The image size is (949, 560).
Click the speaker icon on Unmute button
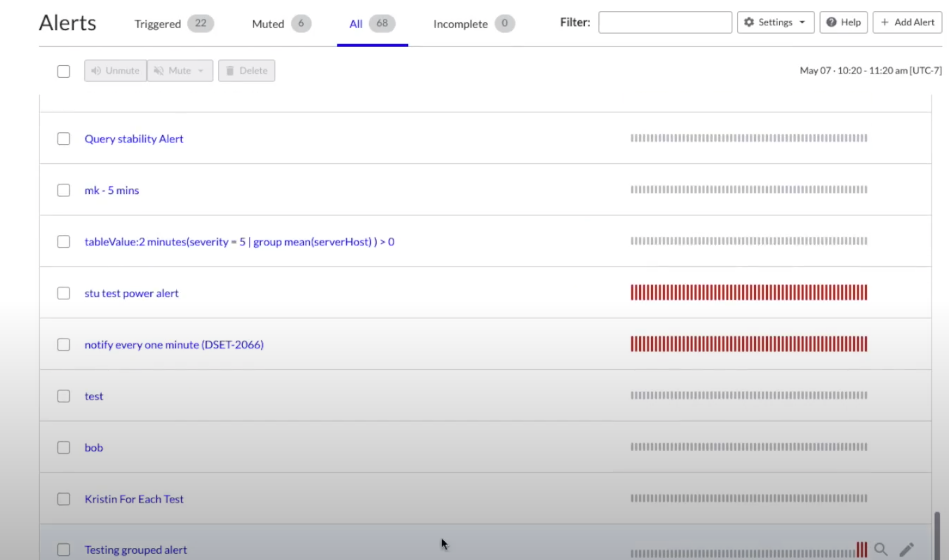point(96,70)
